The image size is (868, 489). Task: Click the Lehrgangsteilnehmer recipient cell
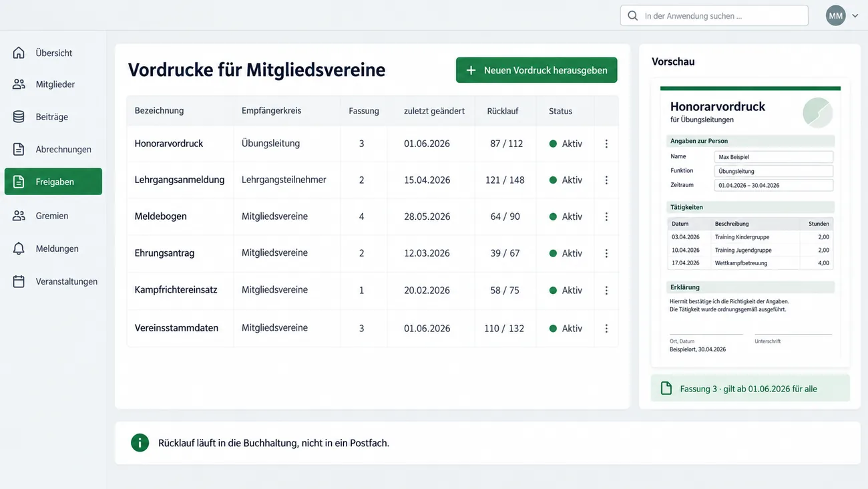point(284,180)
